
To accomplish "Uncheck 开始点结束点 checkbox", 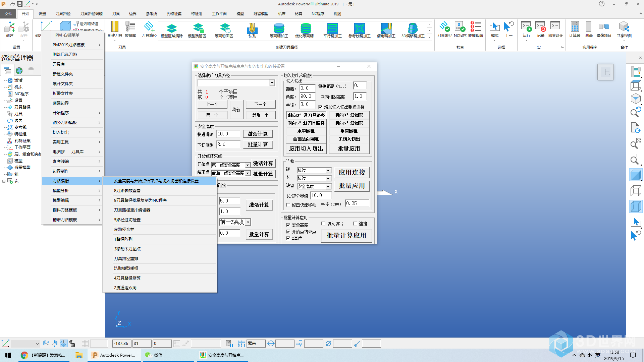I will [288, 232].
